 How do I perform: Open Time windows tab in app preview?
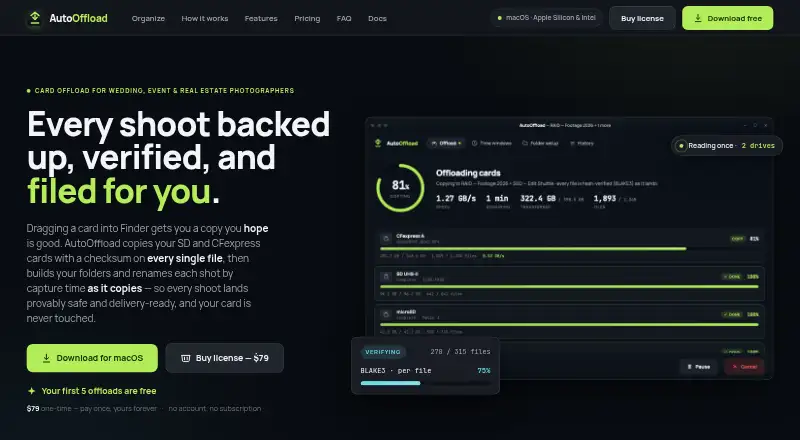tap(491, 143)
